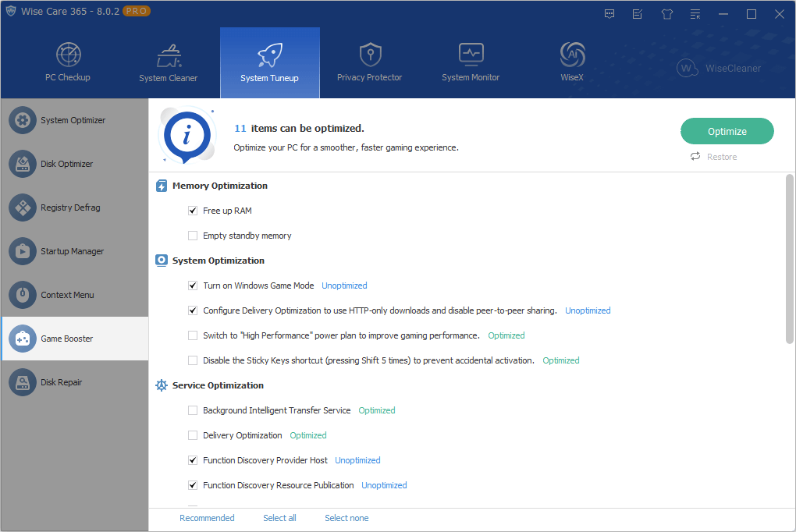
Task: Click Select none link
Action: (x=346, y=518)
